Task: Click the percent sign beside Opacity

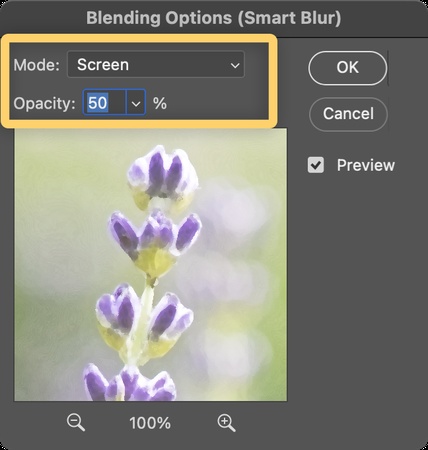Action: (x=160, y=104)
